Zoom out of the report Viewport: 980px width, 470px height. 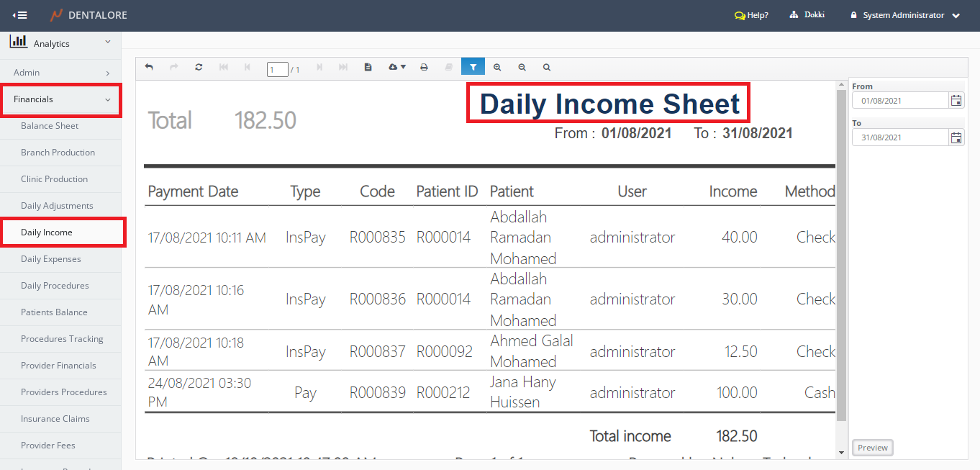coord(522,67)
